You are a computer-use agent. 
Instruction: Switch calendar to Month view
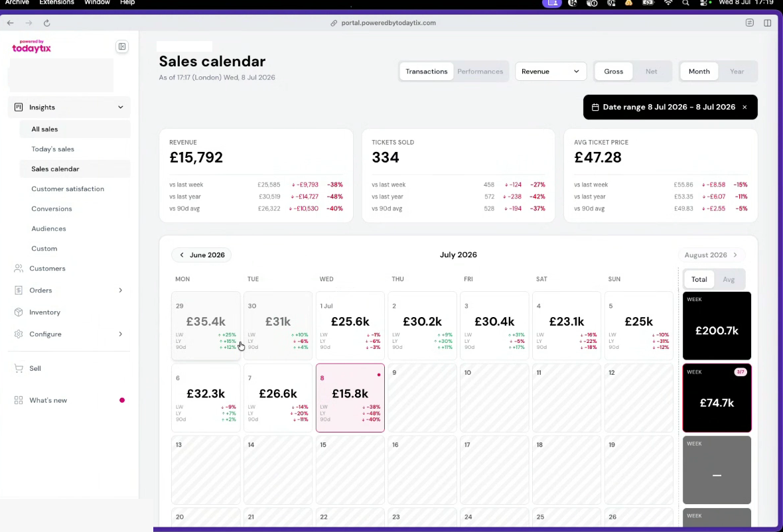click(x=699, y=72)
